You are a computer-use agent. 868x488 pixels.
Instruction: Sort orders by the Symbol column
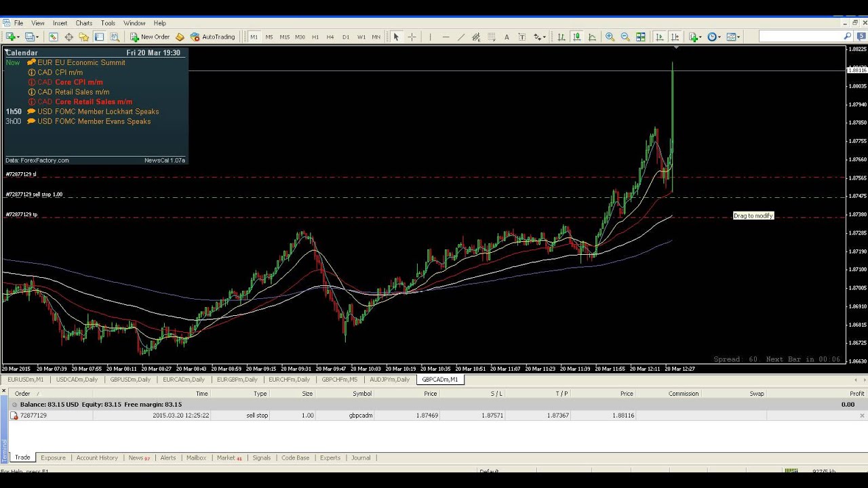362,394
